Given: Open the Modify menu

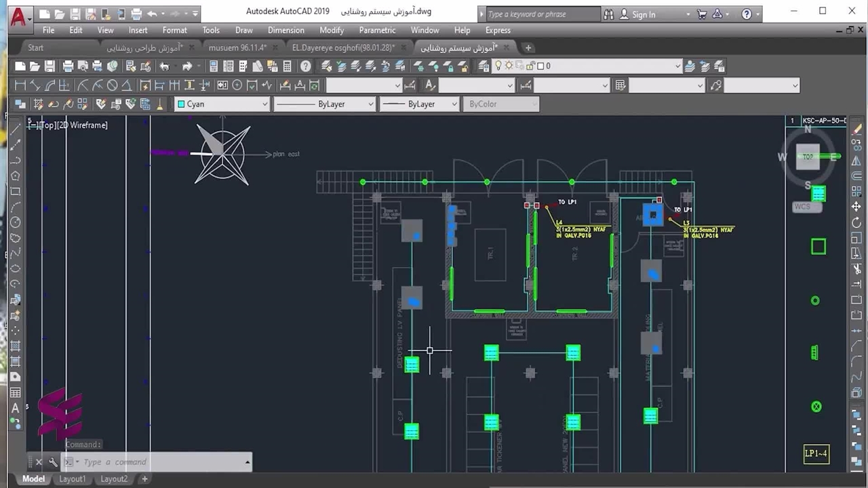Looking at the screenshot, I should [332, 30].
